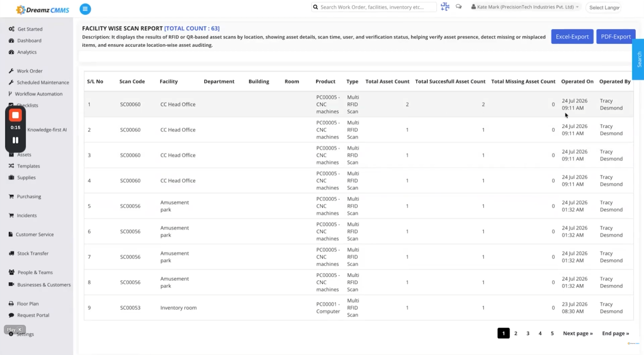Click the TOTAL COUNT : 63 label
The height and width of the screenshot is (355, 644).
(x=192, y=28)
